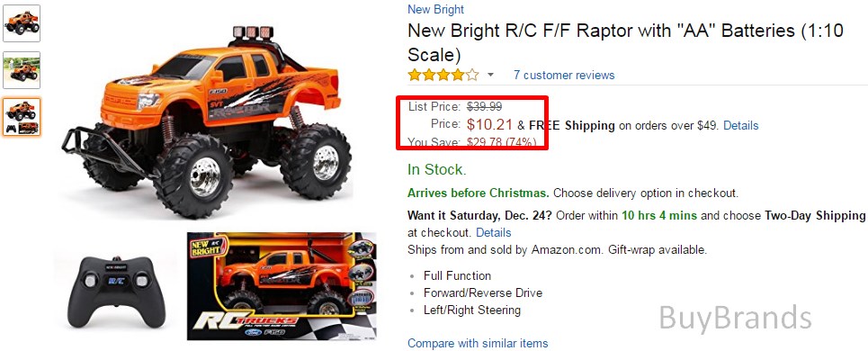Select the second thumbnail showing truck outdoors
This screenshot has height=351, width=868.
click(x=22, y=70)
